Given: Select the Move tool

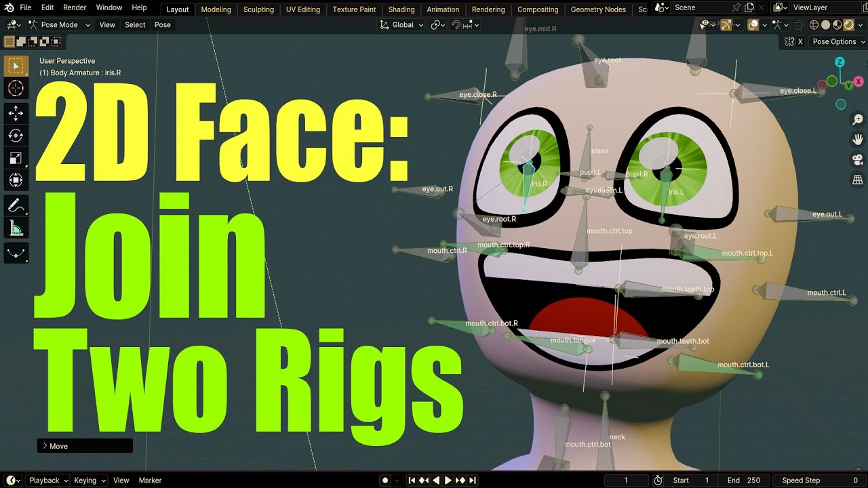Looking at the screenshot, I should (x=16, y=113).
